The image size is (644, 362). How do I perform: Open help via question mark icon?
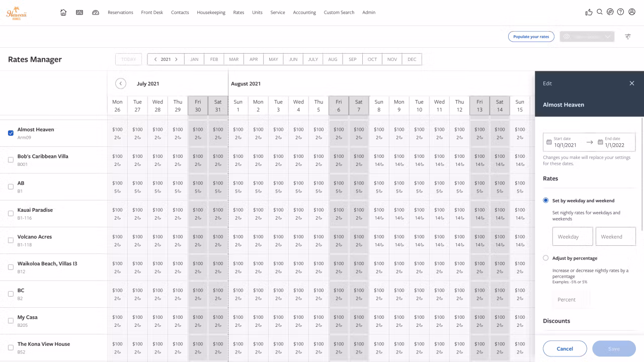[621, 12]
